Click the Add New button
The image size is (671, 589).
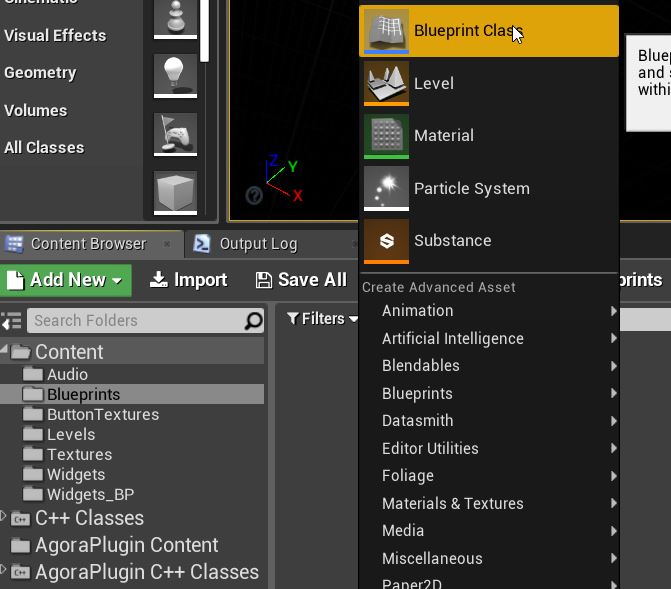click(x=65, y=280)
